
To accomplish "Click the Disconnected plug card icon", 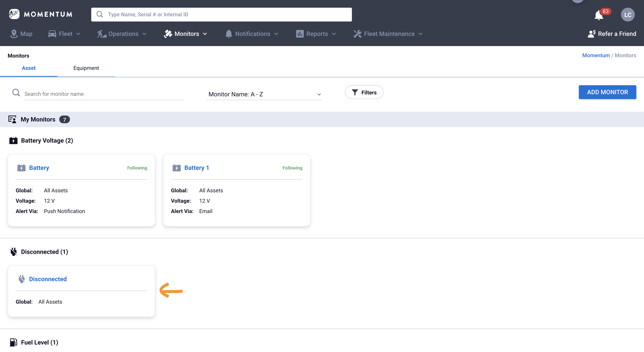I will pyautogui.click(x=21, y=279).
